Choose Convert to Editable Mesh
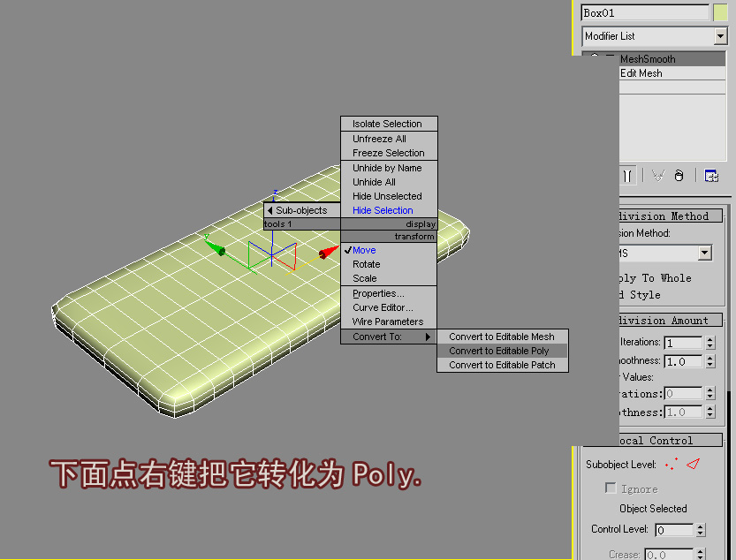This screenshot has width=736, height=560. point(502,337)
